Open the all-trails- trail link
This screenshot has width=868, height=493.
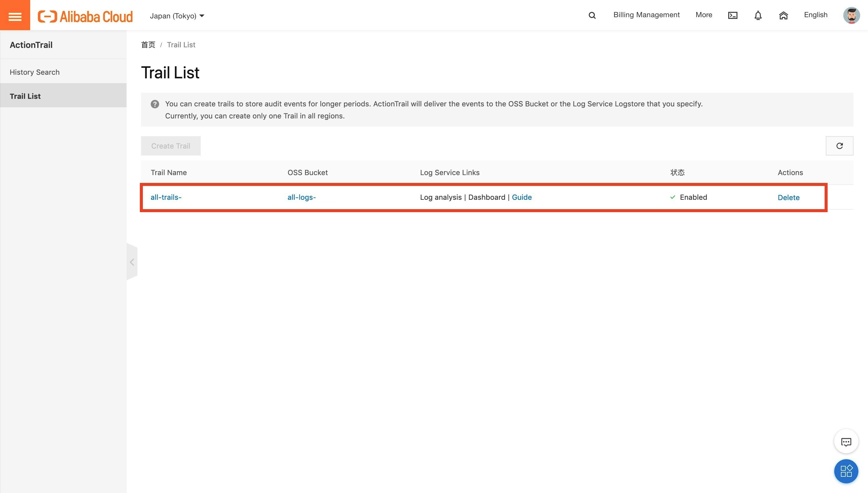(x=166, y=197)
